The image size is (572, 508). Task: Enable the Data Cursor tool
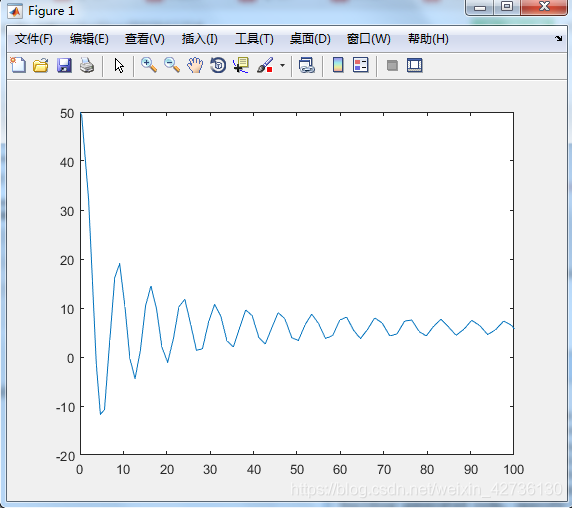pyautogui.click(x=241, y=66)
